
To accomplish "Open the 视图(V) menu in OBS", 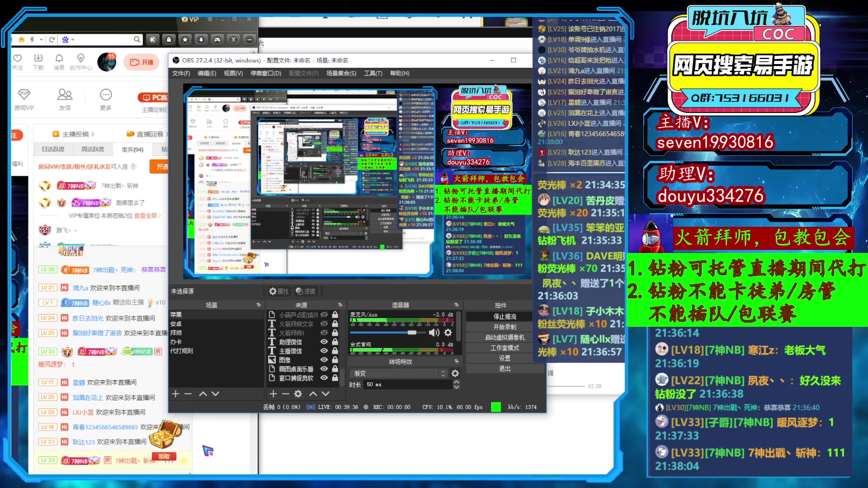I will pyautogui.click(x=233, y=73).
